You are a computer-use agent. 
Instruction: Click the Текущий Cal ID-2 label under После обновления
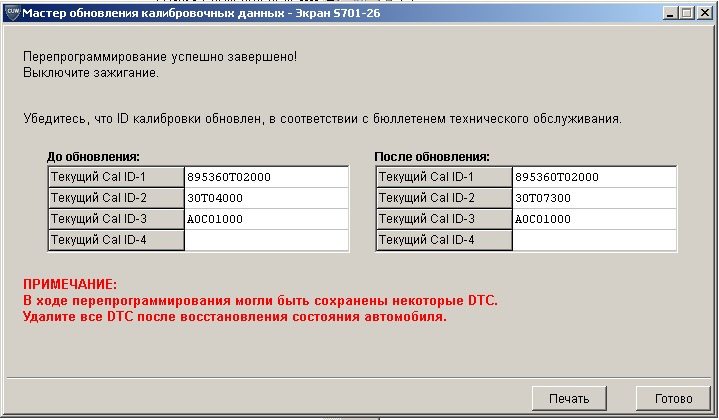pyautogui.click(x=444, y=198)
